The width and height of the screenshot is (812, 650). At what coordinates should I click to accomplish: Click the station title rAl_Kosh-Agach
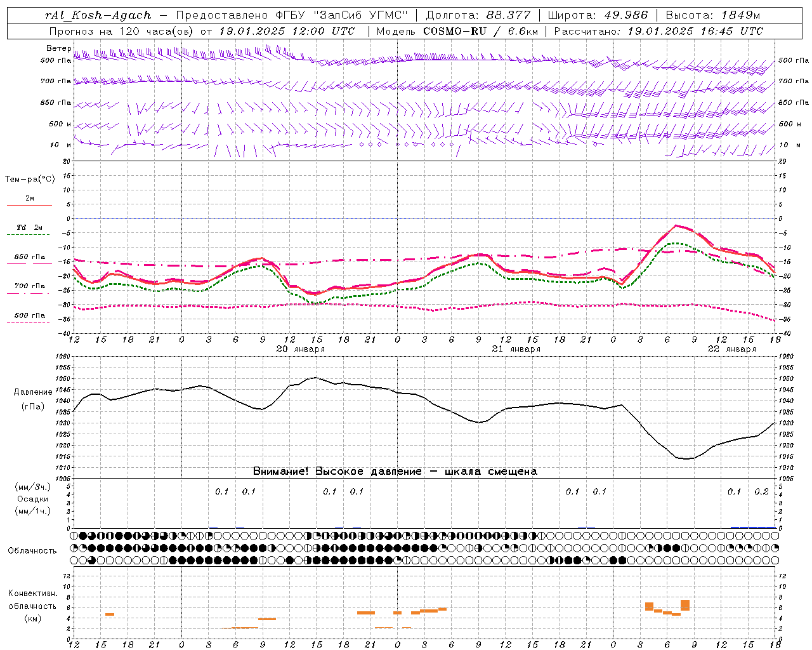(98, 15)
